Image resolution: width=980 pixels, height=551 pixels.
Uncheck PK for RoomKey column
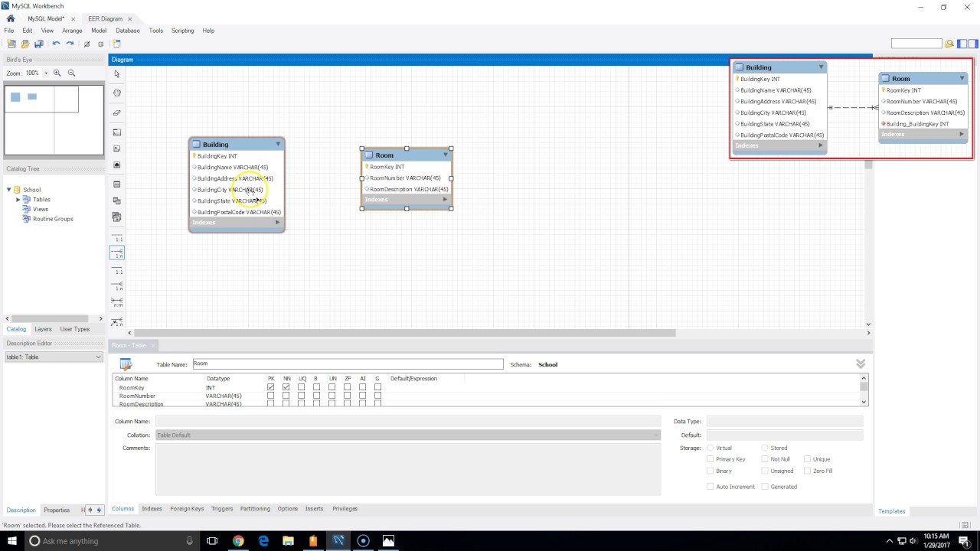[x=271, y=387]
